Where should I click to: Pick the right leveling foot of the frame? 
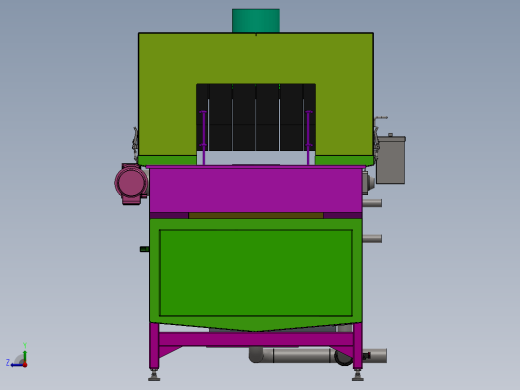[358, 375]
